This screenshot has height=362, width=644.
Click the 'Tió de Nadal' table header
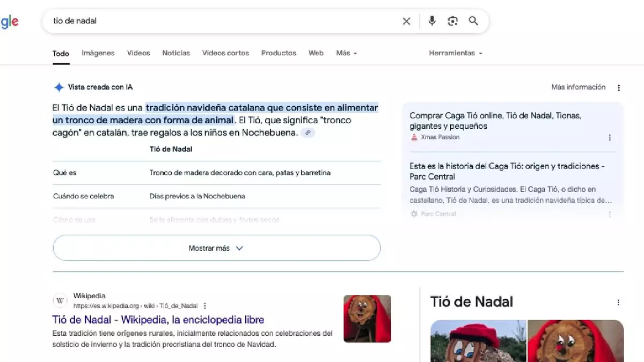pyautogui.click(x=171, y=149)
